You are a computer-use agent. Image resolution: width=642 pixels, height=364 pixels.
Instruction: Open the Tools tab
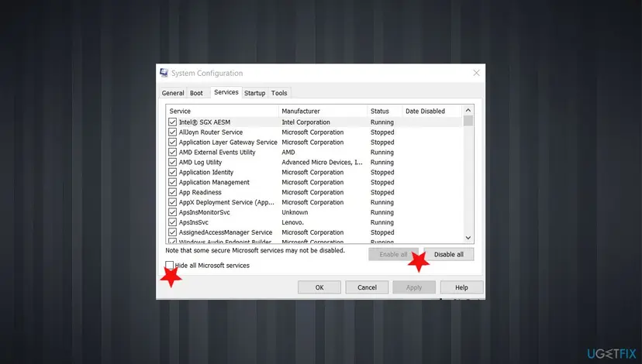[x=279, y=93]
